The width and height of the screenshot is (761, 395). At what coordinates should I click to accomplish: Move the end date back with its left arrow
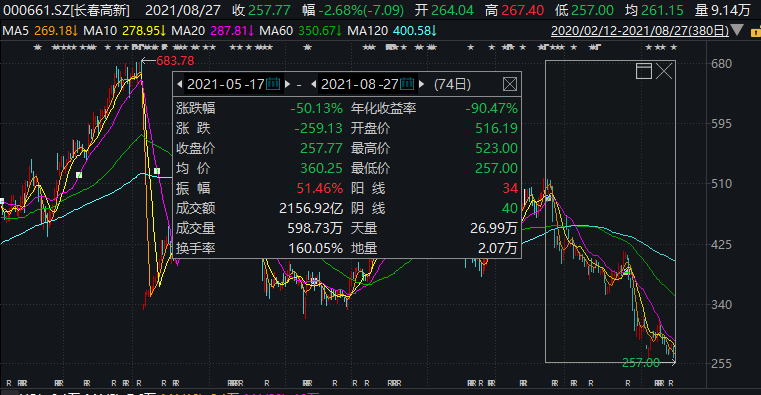pyautogui.click(x=314, y=84)
